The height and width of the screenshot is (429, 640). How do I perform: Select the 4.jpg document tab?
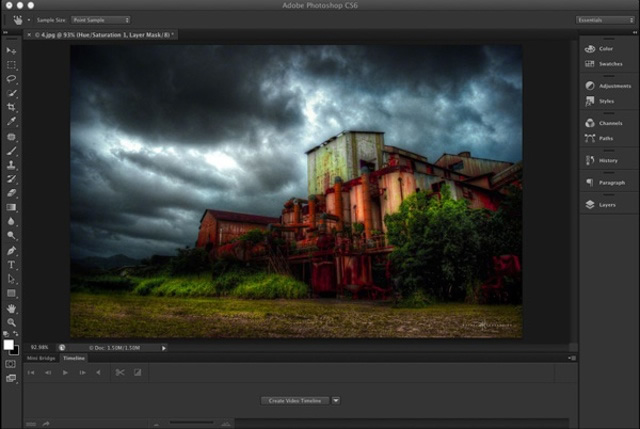point(100,34)
